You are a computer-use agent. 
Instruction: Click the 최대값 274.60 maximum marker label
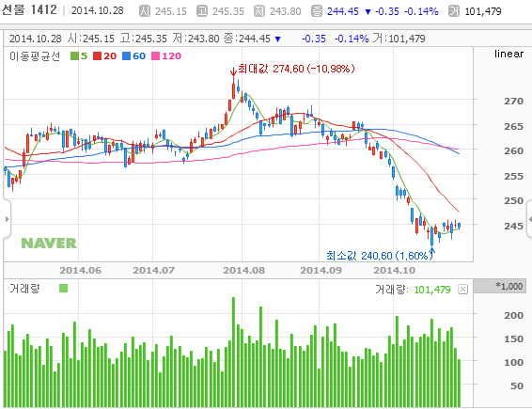point(296,69)
